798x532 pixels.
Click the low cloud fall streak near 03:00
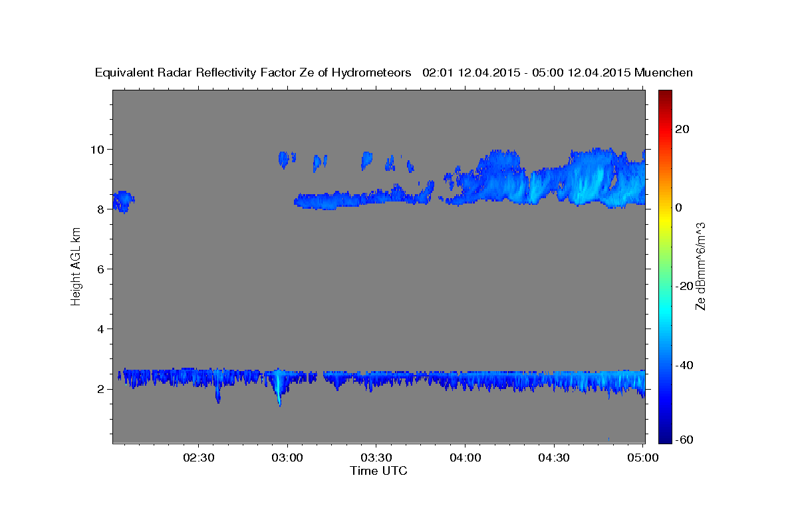point(279,386)
